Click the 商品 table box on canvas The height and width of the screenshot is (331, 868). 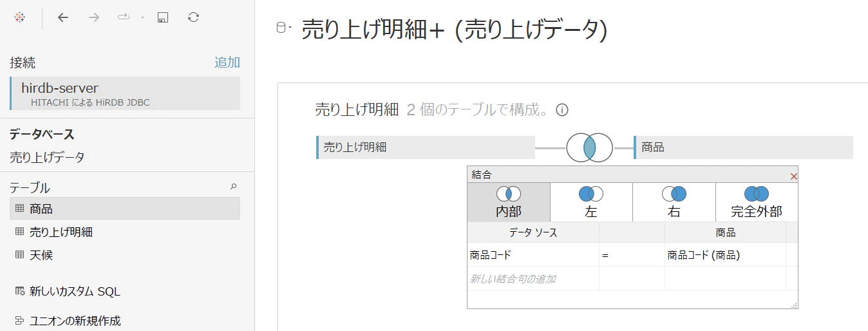point(744,147)
